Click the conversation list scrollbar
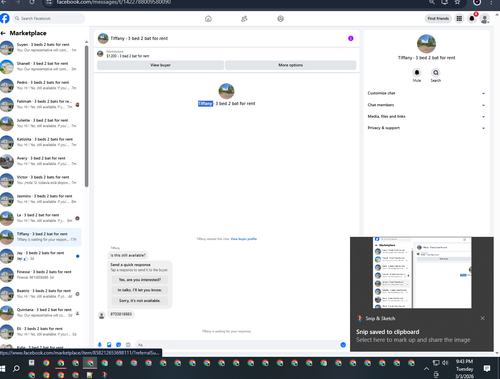Screen dimensions: 500x379 pos(86,115)
